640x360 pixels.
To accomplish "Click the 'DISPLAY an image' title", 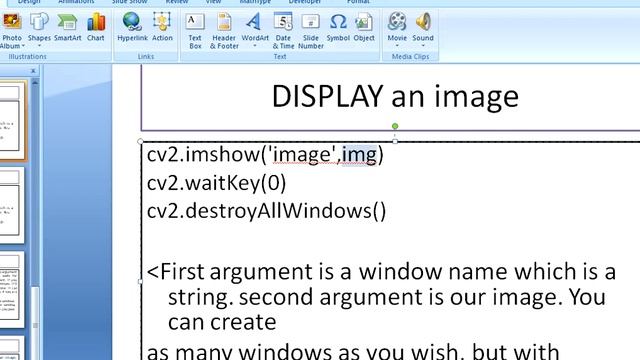I will (395, 96).
